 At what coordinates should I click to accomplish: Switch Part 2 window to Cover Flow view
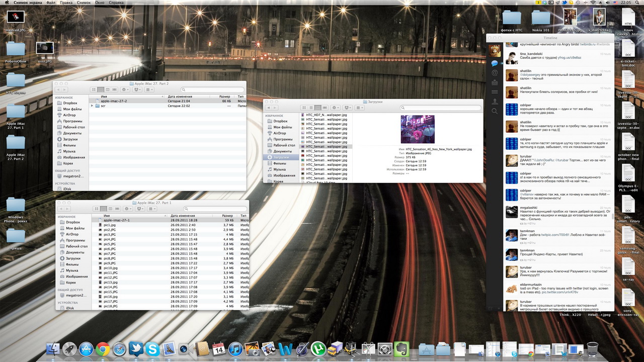115,89
